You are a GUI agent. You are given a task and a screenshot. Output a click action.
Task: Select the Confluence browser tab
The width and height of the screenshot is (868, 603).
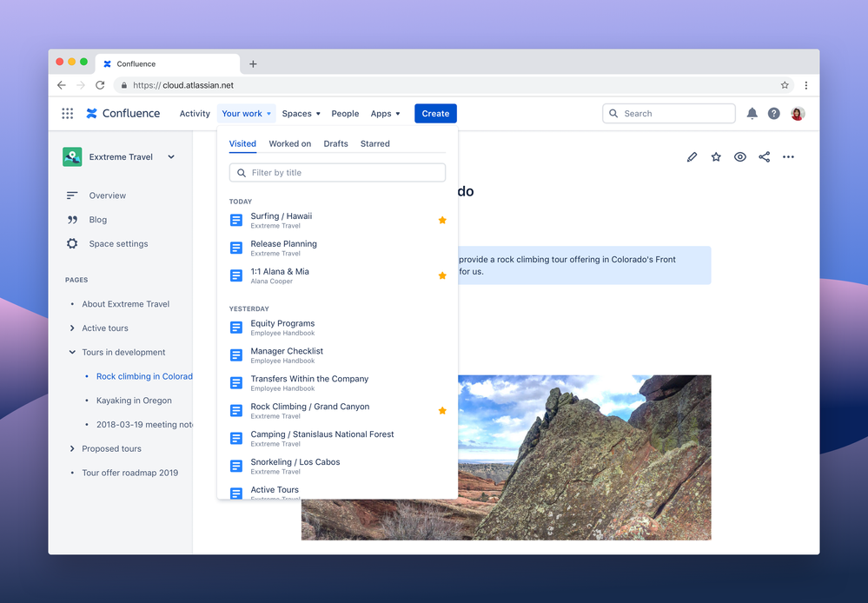pyautogui.click(x=168, y=64)
